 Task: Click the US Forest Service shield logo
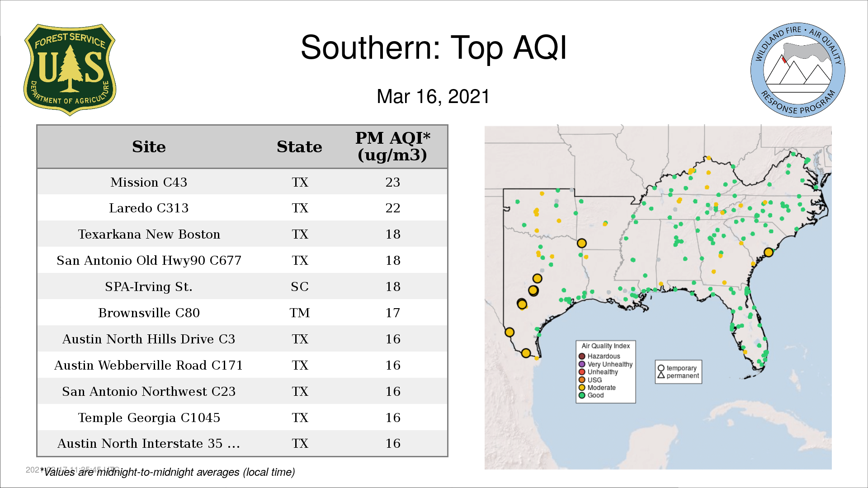tap(70, 70)
